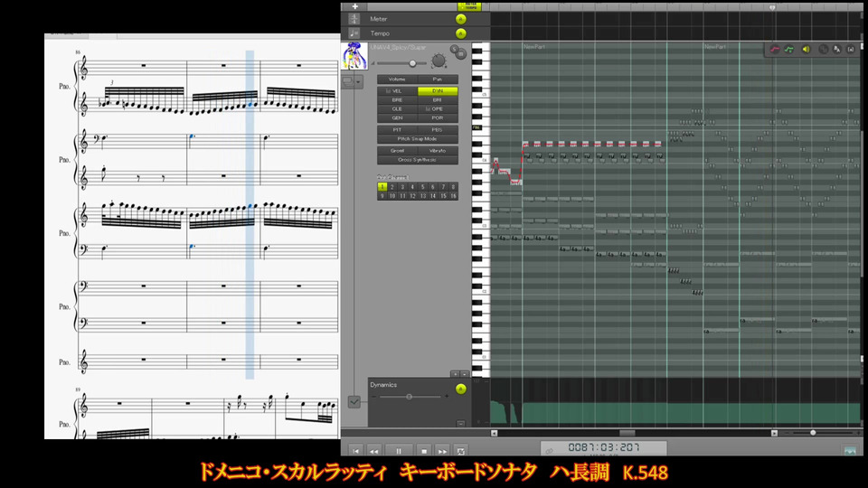Click the fast-forward transport button
The width and height of the screenshot is (868, 488).
coord(442,452)
